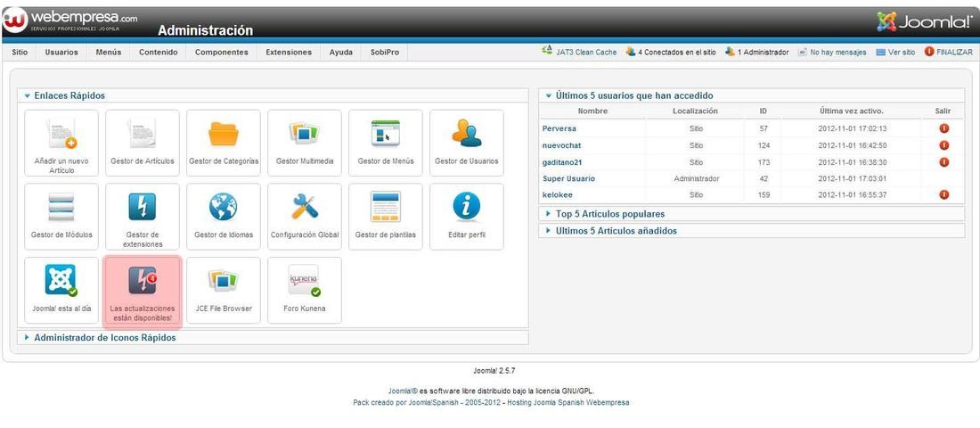Open Gestor de Menús icon
980x428 pixels.
point(386,143)
